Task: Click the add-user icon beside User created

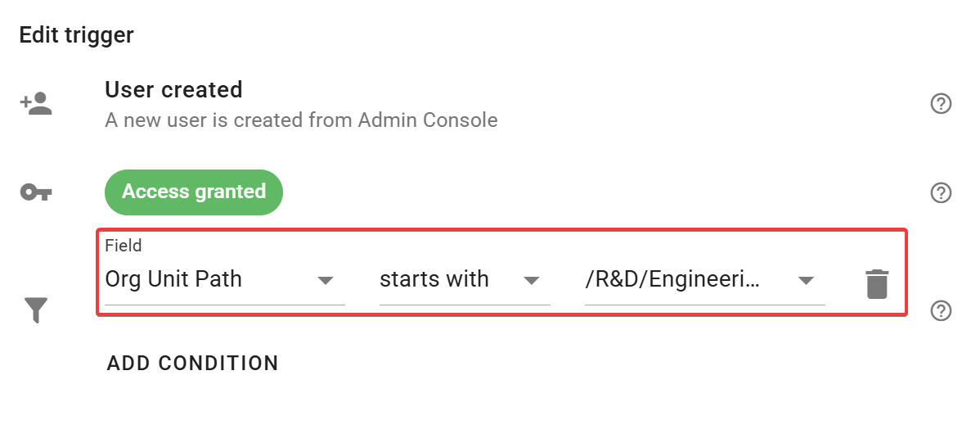Action: click(36, 104)
